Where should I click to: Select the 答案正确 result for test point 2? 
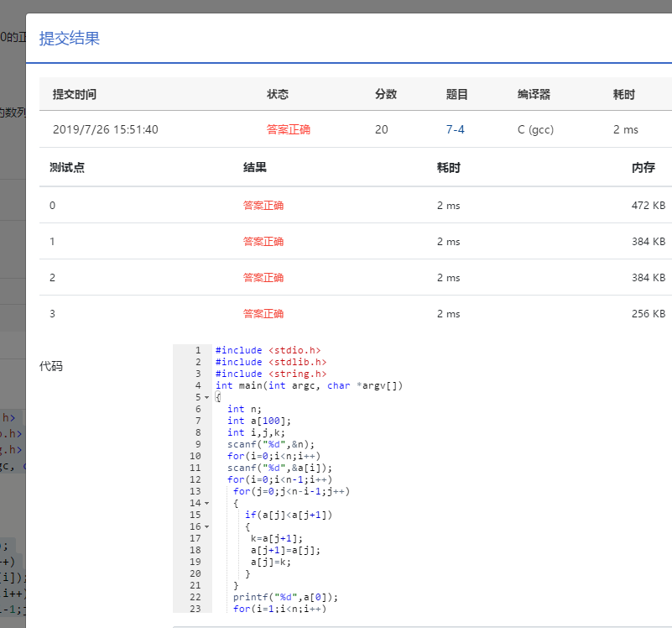[263, 278]
